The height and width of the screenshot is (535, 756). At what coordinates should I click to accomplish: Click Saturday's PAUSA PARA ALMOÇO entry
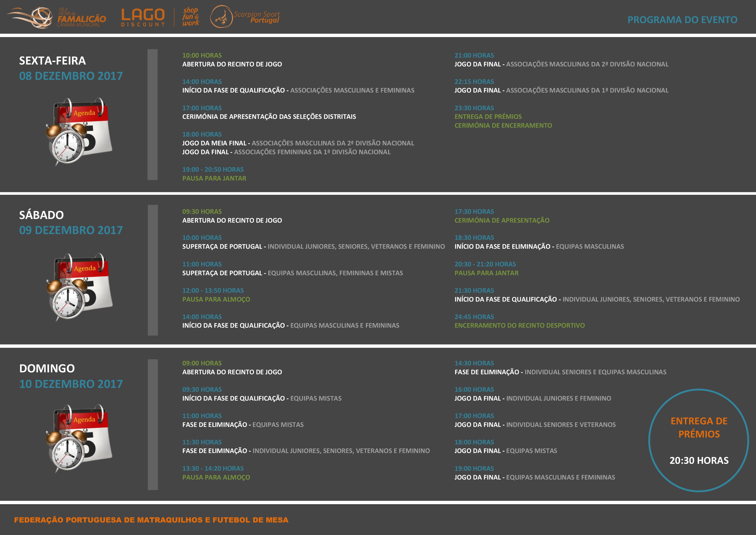[216, 299]
